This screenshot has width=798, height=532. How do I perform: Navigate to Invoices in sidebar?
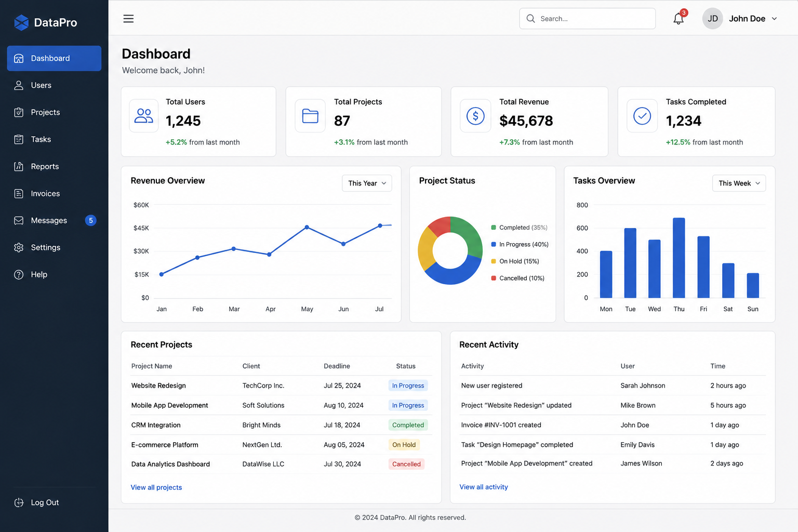[54, 193]
